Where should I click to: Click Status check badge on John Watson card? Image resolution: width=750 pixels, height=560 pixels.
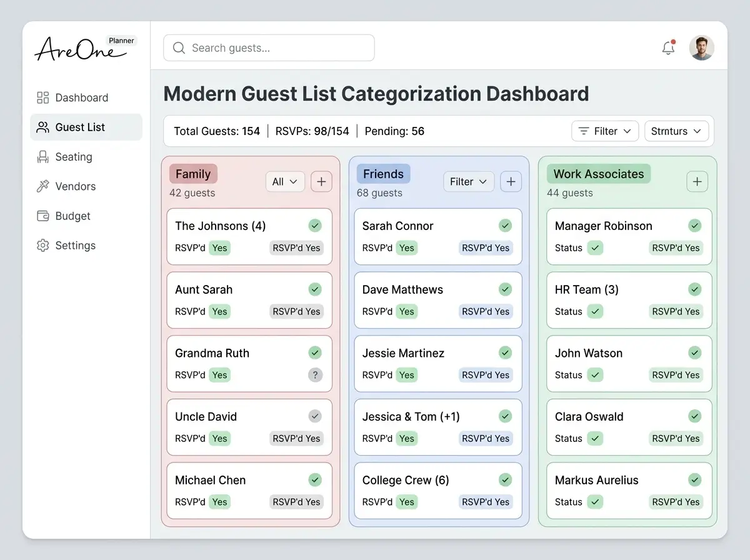pyautogui.click(x=595, y=375)
